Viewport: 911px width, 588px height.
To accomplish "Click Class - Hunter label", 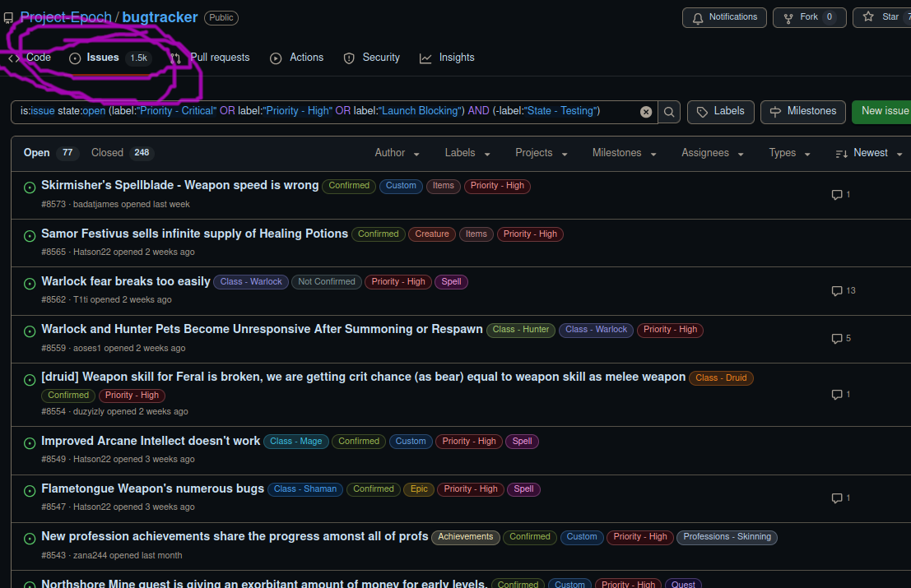I will (x=521, y=330).
